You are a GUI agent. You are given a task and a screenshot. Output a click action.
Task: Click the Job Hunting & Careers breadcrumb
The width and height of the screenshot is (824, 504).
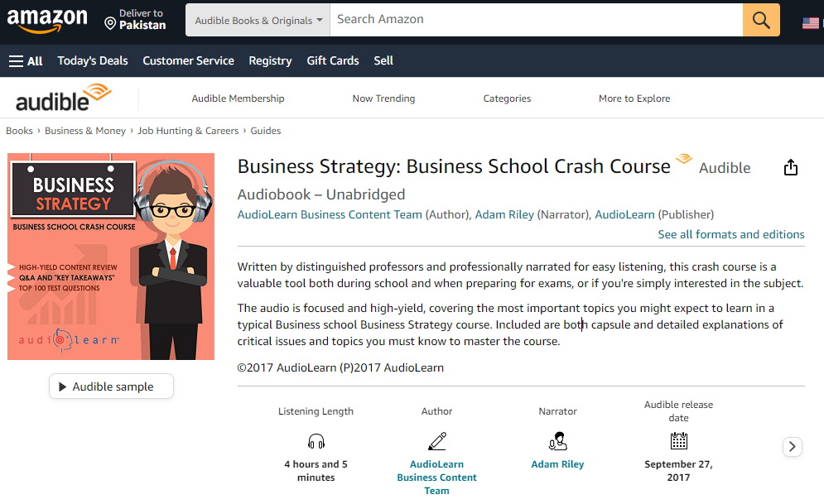[x=188, y=131]
